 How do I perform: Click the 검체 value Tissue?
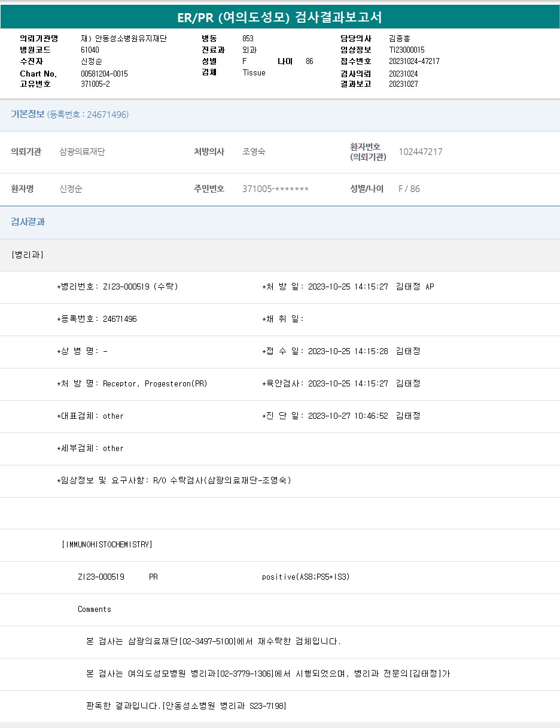[x=254, y=73]
